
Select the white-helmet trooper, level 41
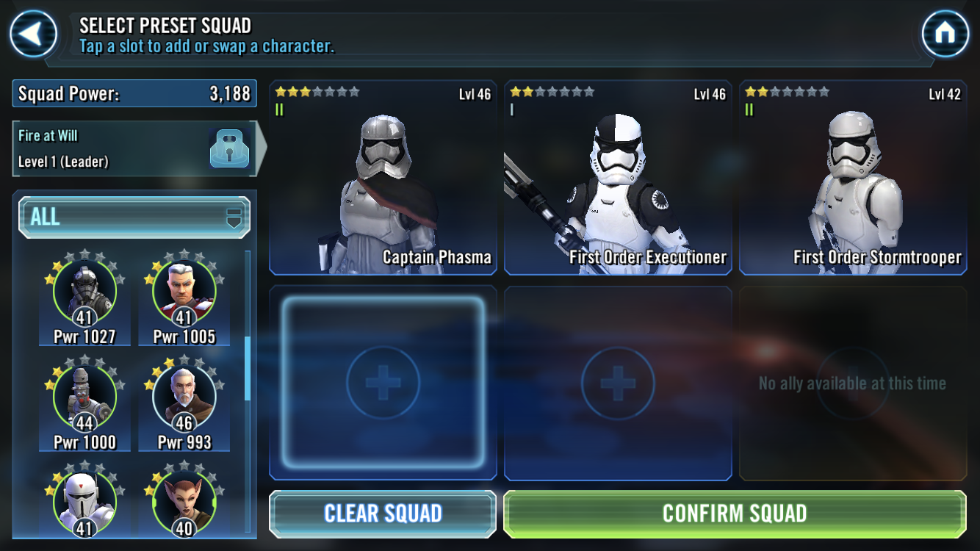(x=84, y=500)
